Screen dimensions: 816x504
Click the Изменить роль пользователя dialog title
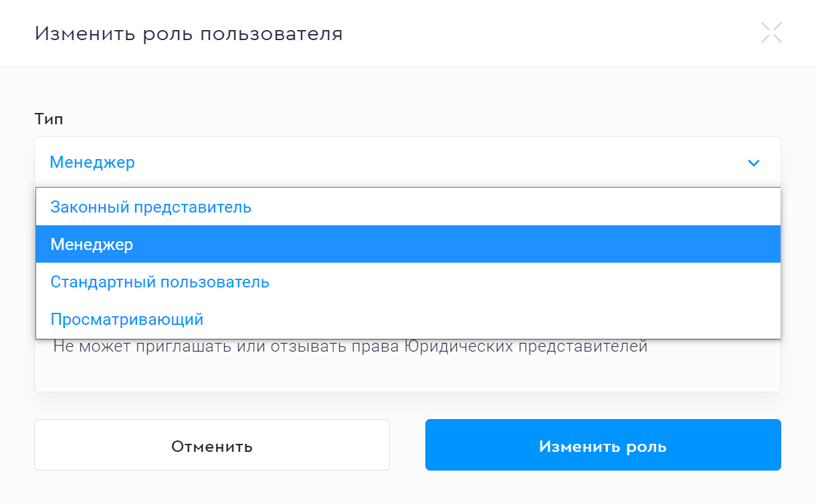click(189, 33)
